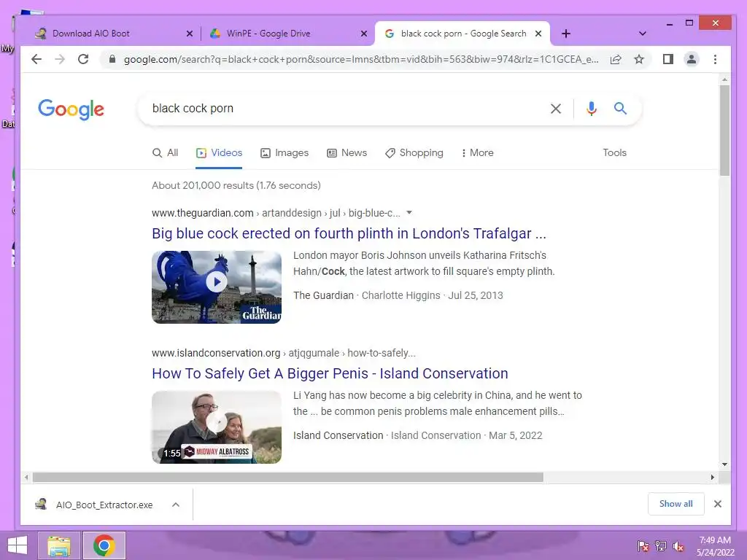The height and width of the screenshot is (560, 747).
Task: Expand the tab search chevron
Action: point(642,34)
